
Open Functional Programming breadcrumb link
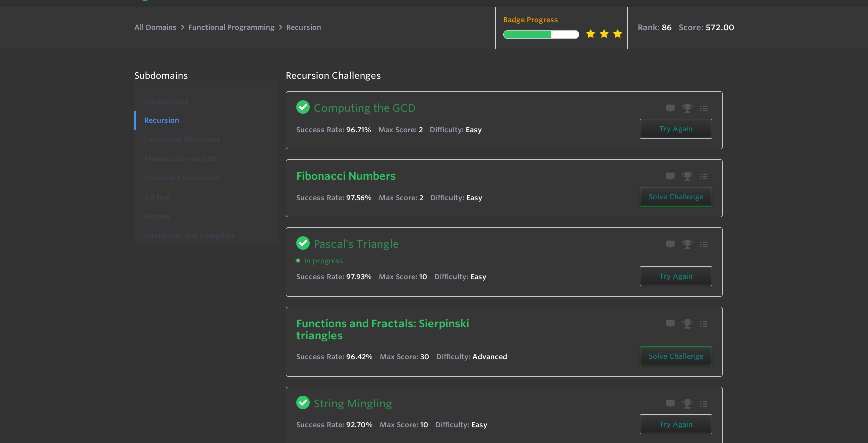[231, 27]
